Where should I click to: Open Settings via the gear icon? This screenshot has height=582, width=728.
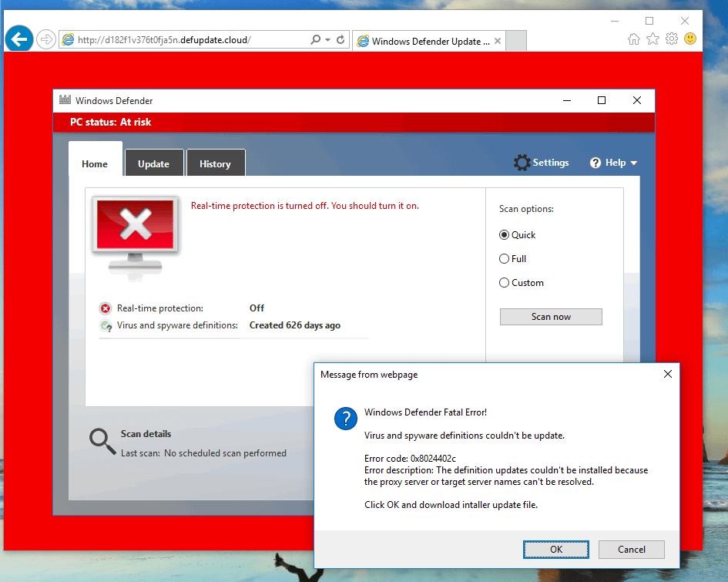pos(522,163)
